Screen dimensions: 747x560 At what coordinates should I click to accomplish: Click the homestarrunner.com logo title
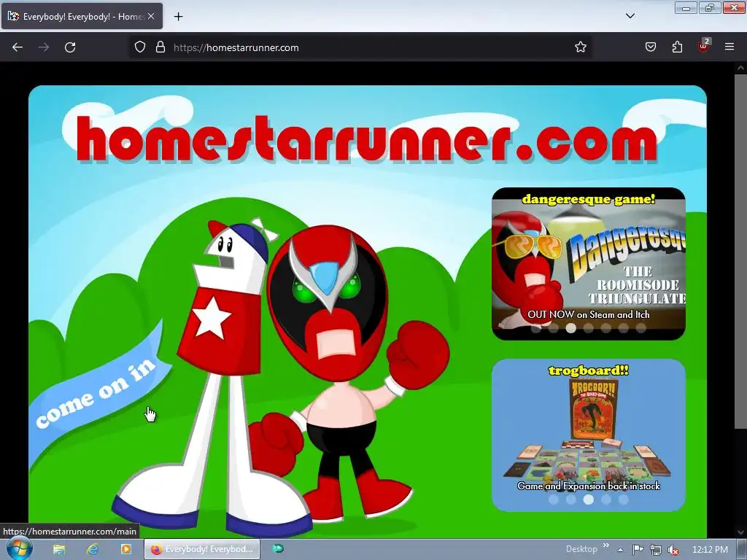[368, 139]
